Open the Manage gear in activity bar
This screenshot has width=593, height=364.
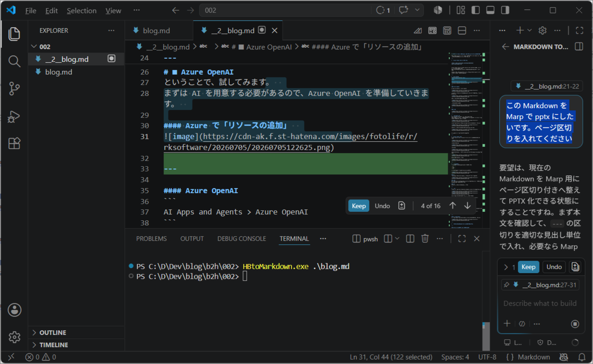[x=14, y=337]
